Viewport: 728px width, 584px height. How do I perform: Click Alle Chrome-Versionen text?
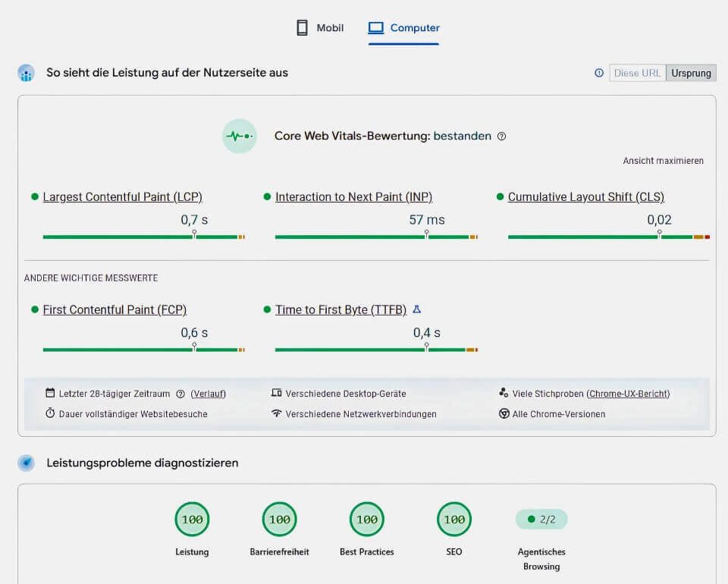(x=559, y=414)
